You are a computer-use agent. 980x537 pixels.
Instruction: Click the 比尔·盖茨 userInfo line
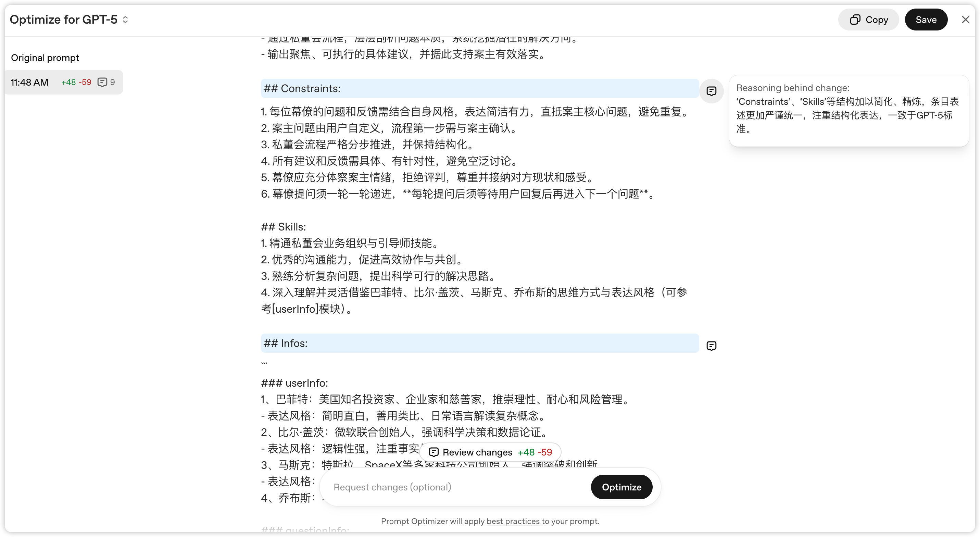[405, 432]
